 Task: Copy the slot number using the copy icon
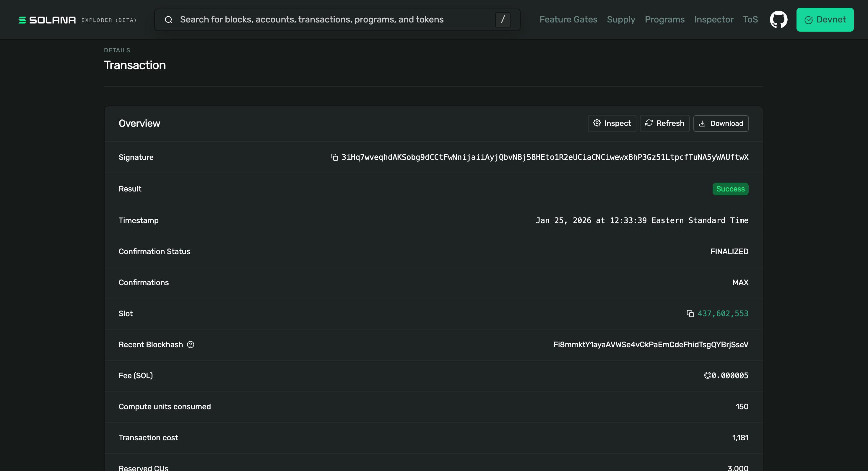[690, 314]
